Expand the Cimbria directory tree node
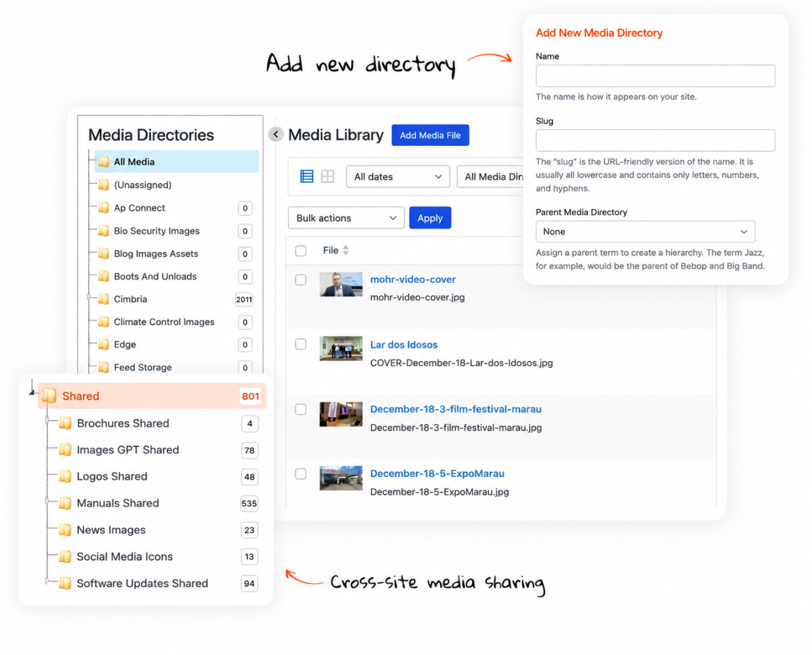812x655 pixels. [x=89, y=297]
